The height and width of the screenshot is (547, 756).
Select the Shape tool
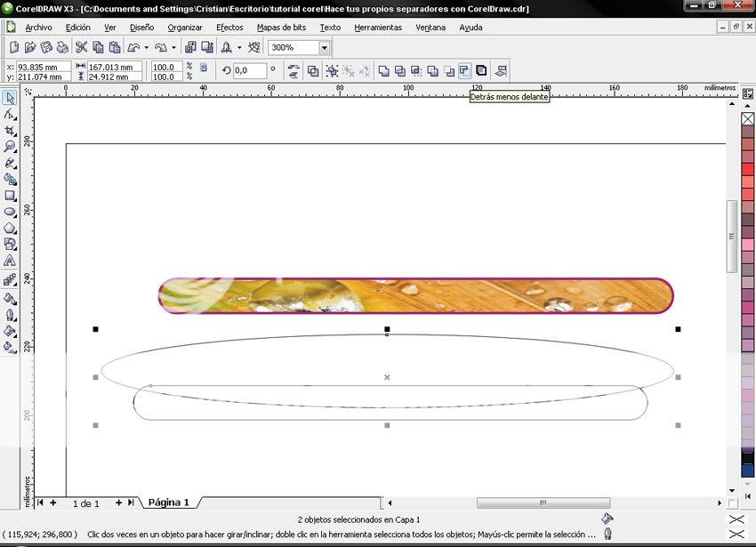click(x=10, y=115)
